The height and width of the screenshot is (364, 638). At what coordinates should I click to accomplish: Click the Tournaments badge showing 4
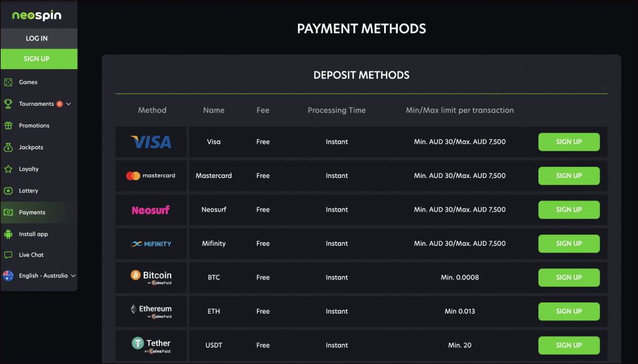(x=60, y=104)
